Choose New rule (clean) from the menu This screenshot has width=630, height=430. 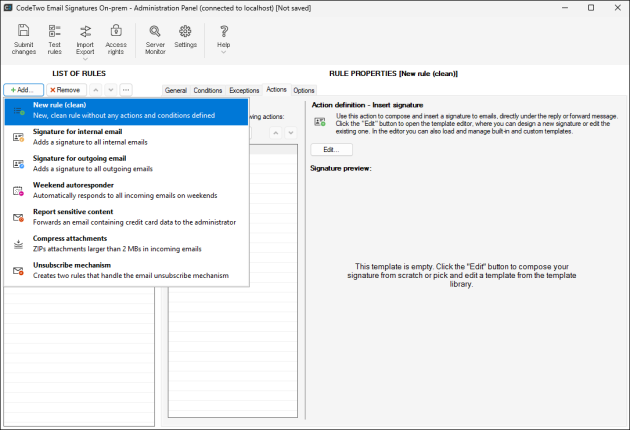(126, 110)
